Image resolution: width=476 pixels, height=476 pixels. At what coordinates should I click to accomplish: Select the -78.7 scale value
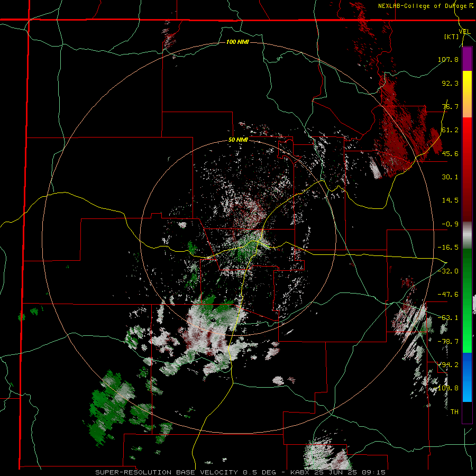448,342
